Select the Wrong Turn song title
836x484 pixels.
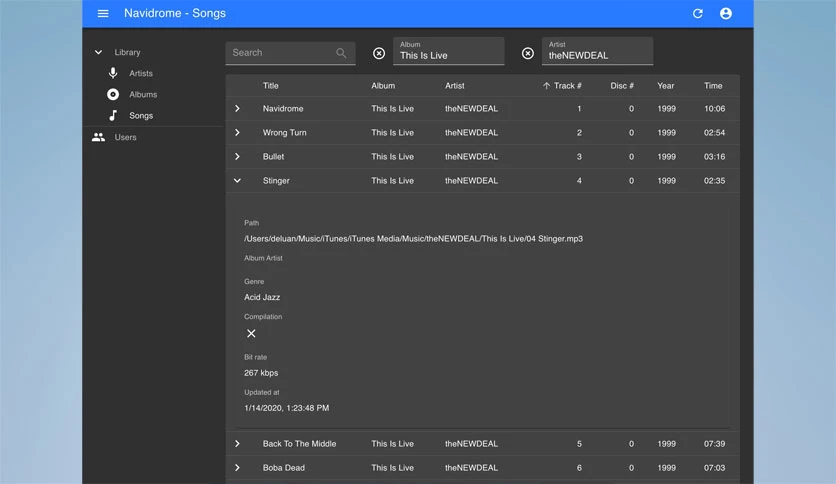(x=284, y=133)
